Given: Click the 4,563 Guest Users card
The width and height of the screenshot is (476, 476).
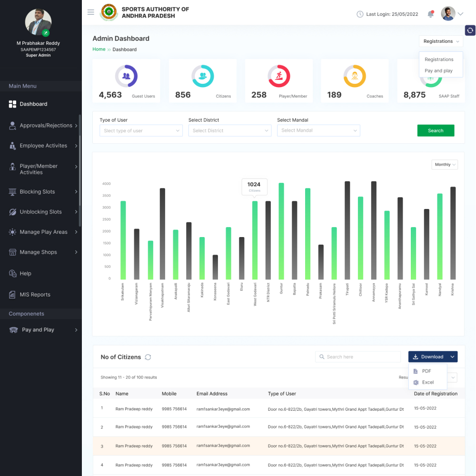Looking at the screenshot, I should coord(126,81).
